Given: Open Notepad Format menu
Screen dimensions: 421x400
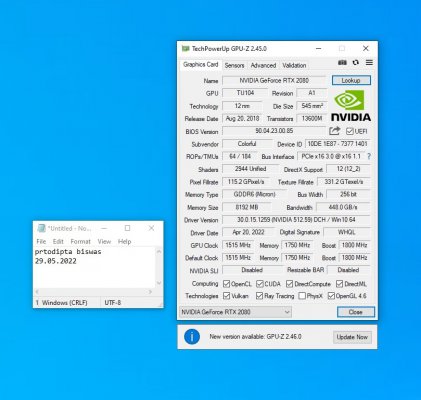Looking at the screenshot, I should (80, 241).
